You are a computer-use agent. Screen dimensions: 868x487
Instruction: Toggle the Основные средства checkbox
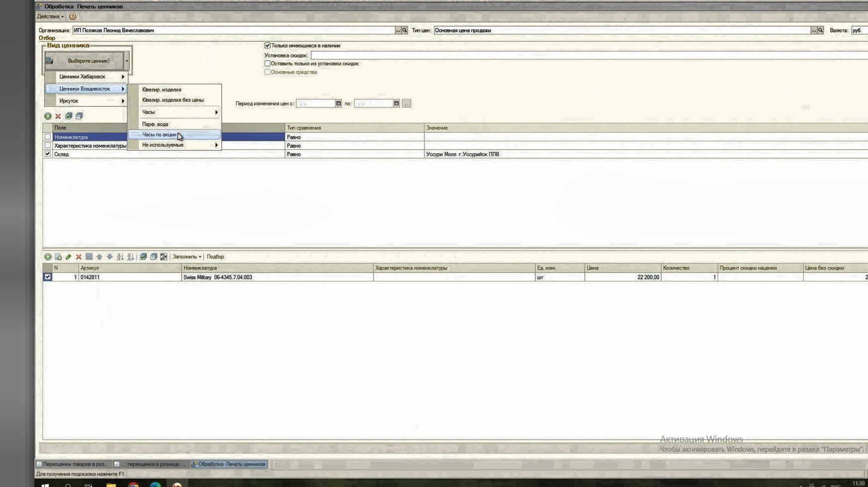(267, 72)
